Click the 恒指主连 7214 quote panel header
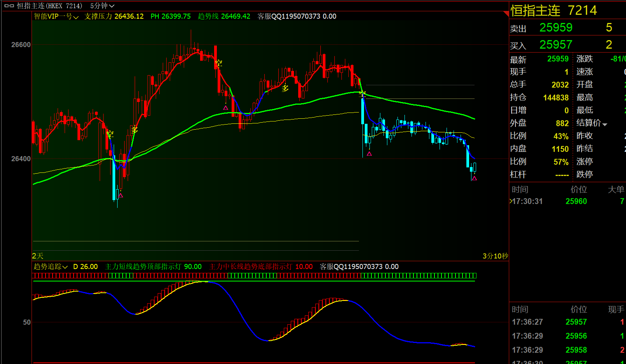 (x=554, y=11)
